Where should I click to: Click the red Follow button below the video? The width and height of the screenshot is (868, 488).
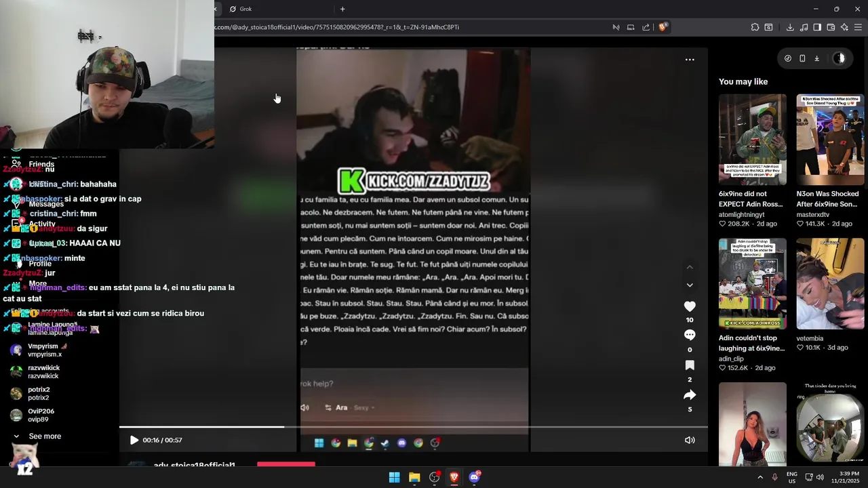pyautogui.click(x=286, y=464)
